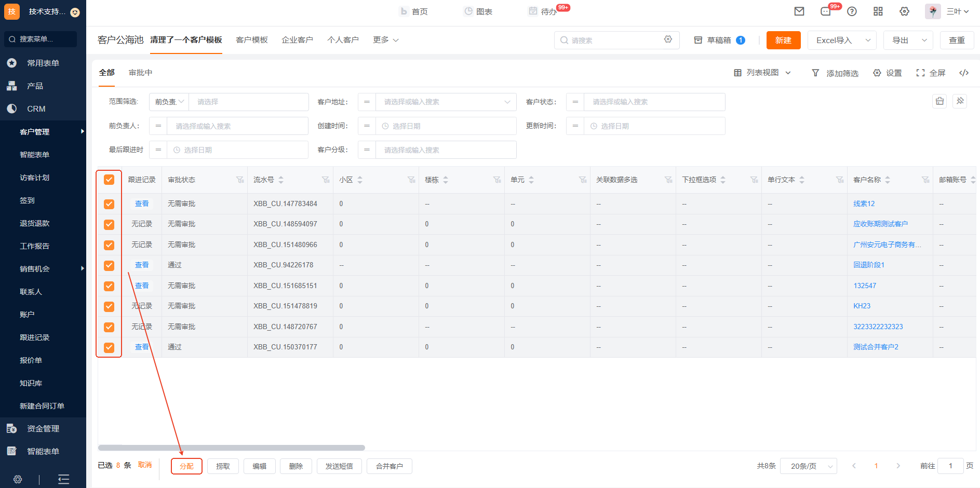Open customer link 应收账期测试客户

point(880,224)
